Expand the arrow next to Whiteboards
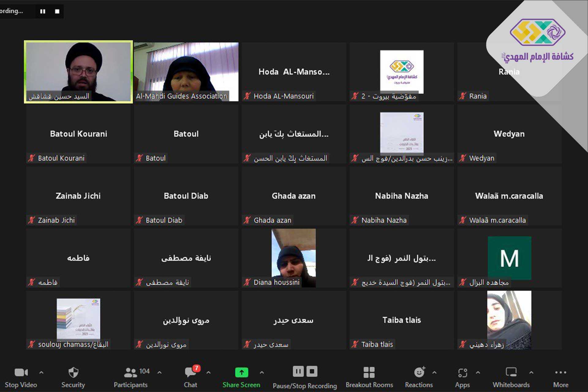 click(x=531, y=372)
